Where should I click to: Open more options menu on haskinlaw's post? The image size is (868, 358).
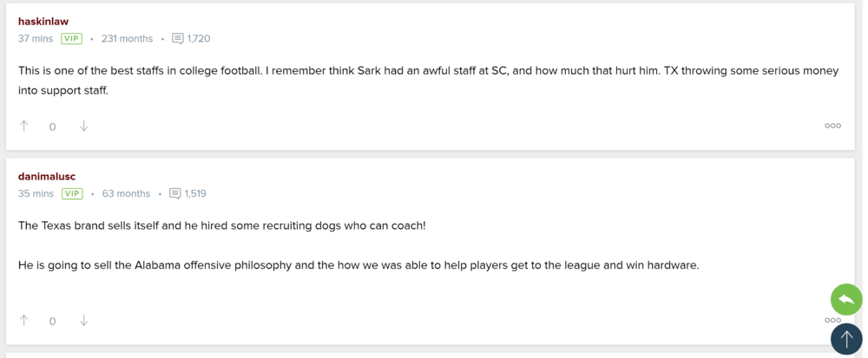coord(832,126)
